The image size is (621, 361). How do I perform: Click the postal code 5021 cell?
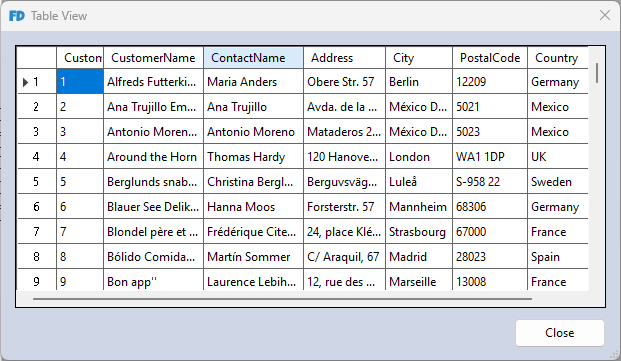pyautogui.click(x=490, y=107)
